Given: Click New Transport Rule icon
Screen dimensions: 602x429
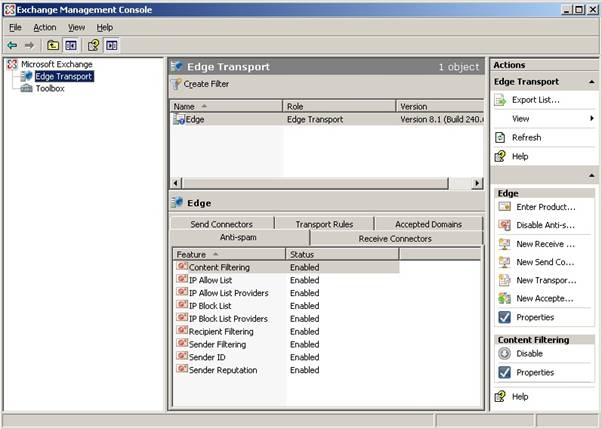Looking at the screenshot, I should (504, 280).
